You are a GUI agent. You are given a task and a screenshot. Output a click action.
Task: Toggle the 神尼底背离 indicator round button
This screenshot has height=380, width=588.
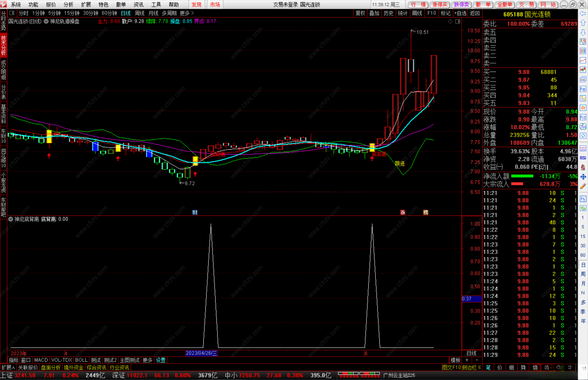[11, 219]
